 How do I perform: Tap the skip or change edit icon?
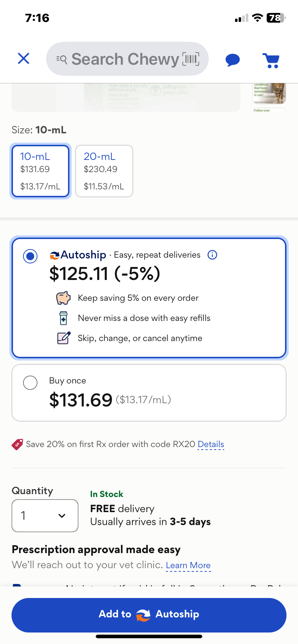coord(64,338)
